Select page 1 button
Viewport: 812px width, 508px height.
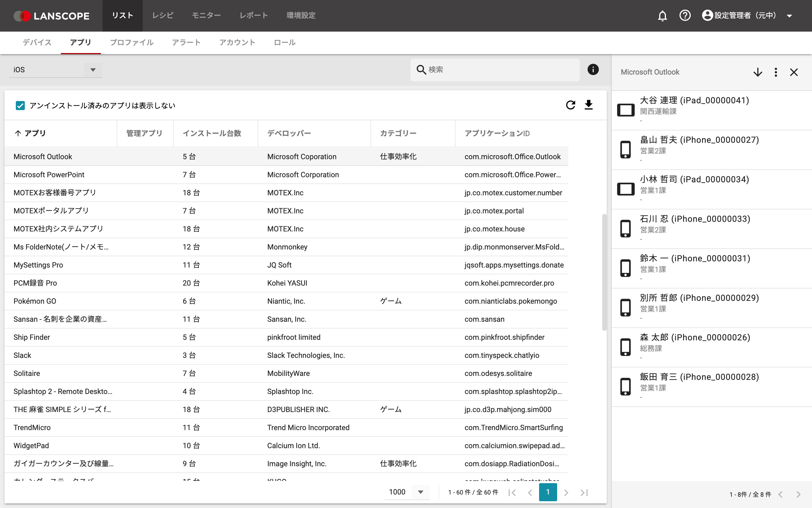548,492
